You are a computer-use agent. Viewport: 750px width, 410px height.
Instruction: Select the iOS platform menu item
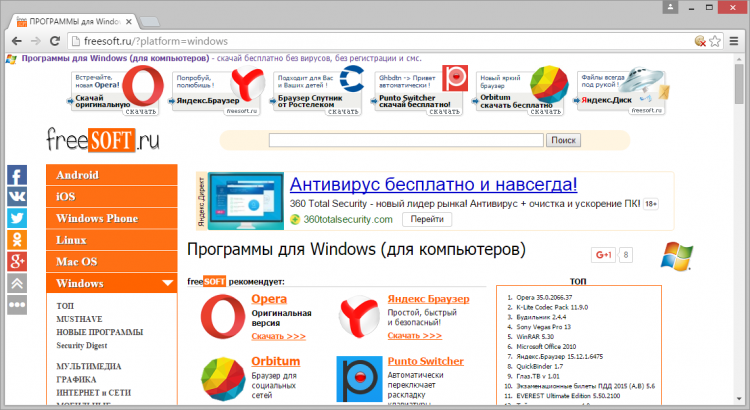click(111, 197)
